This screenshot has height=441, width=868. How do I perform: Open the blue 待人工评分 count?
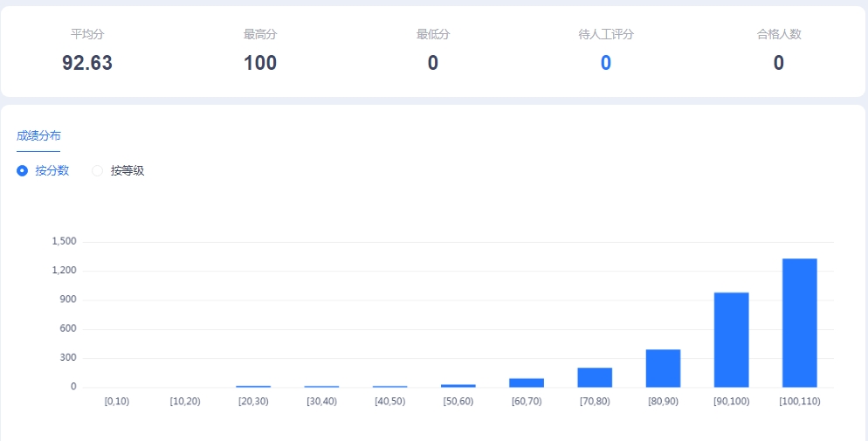(x=605, y=63)
